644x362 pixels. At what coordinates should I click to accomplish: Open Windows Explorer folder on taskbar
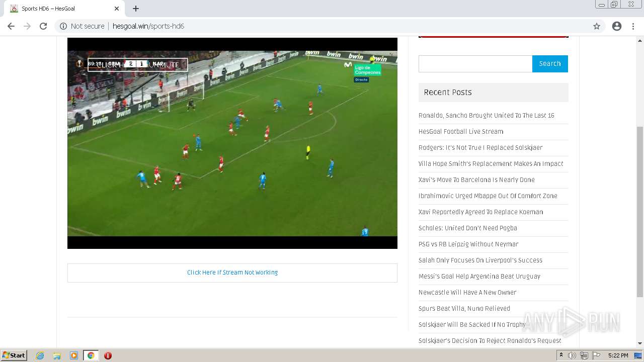pos(57,355)
